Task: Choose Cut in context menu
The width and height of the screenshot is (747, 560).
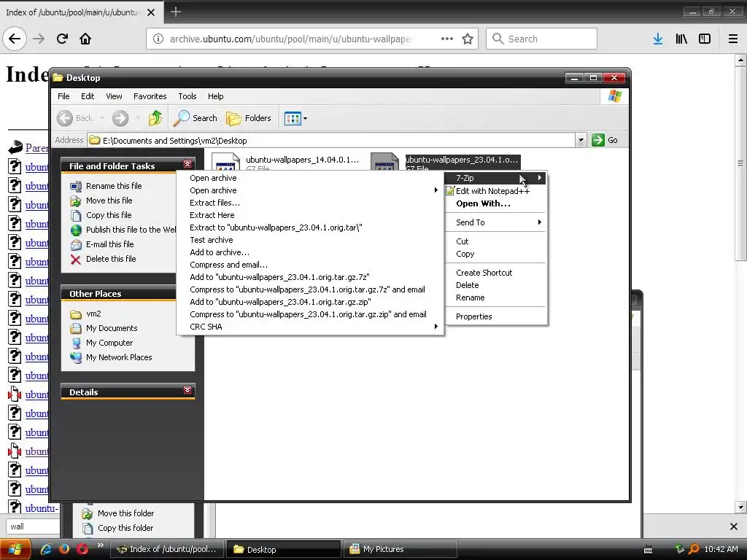Action: pyautogui.click(x=495, y=241)
